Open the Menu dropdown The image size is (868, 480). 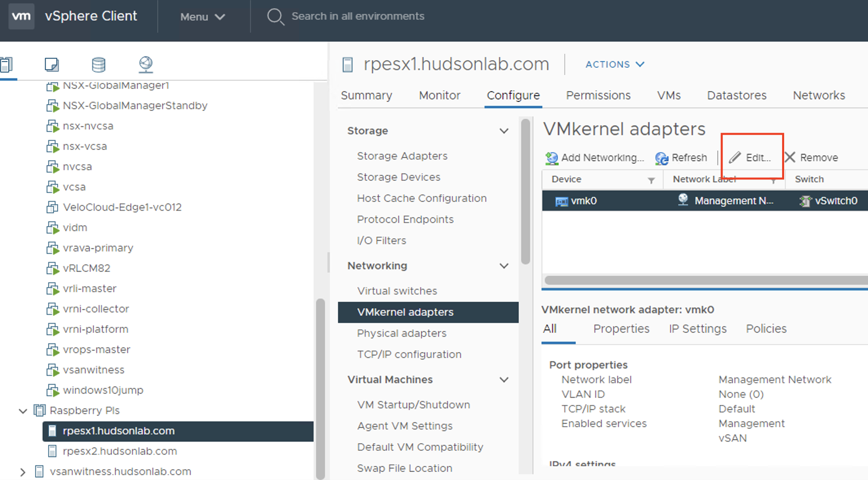[202, 17]
